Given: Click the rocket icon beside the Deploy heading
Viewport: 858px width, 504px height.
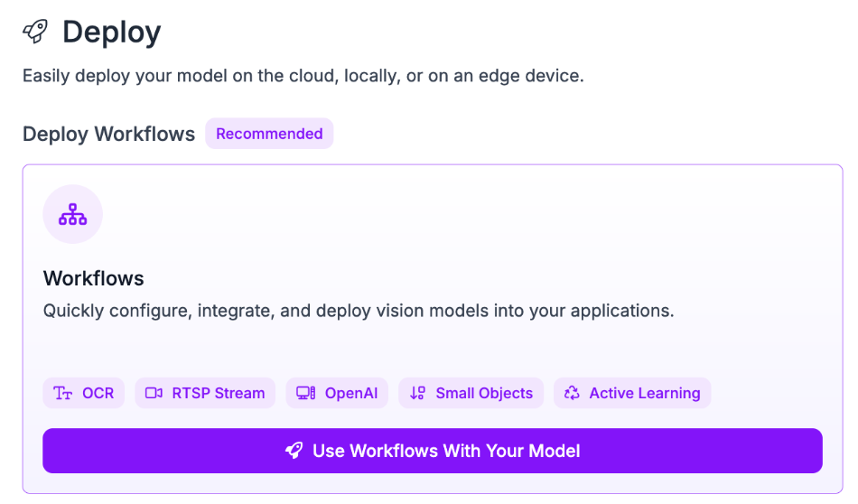Looking at the screenshot, I should coord(35,32).
